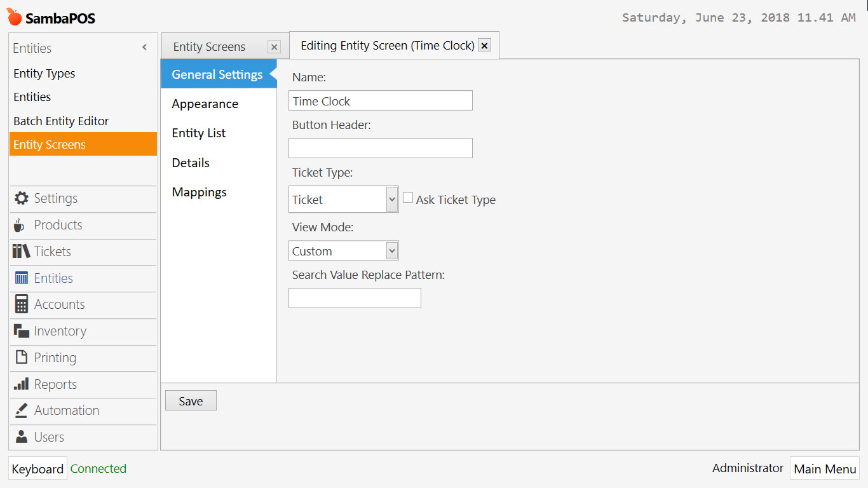Open the Settings section in the sidebar
The height and width of the screenshot is (488, 868).
pyautogui.click(x=21, y=198)
